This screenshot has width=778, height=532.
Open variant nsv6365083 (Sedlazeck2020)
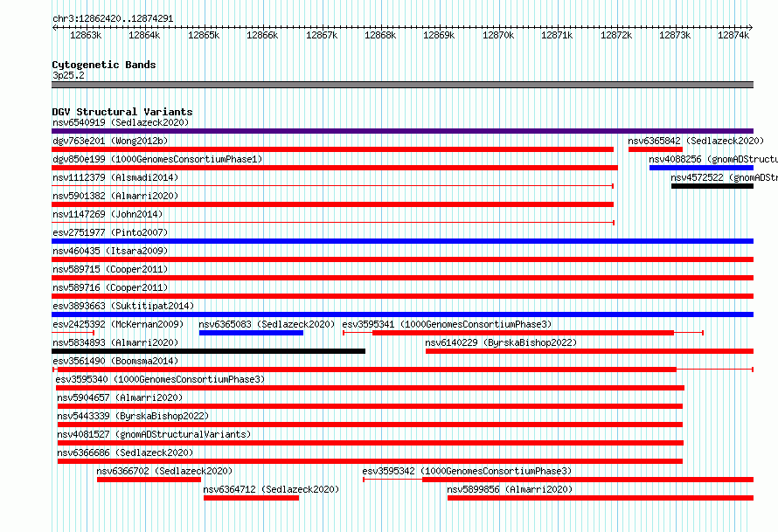pyautogui.click(x=267, y=324)
